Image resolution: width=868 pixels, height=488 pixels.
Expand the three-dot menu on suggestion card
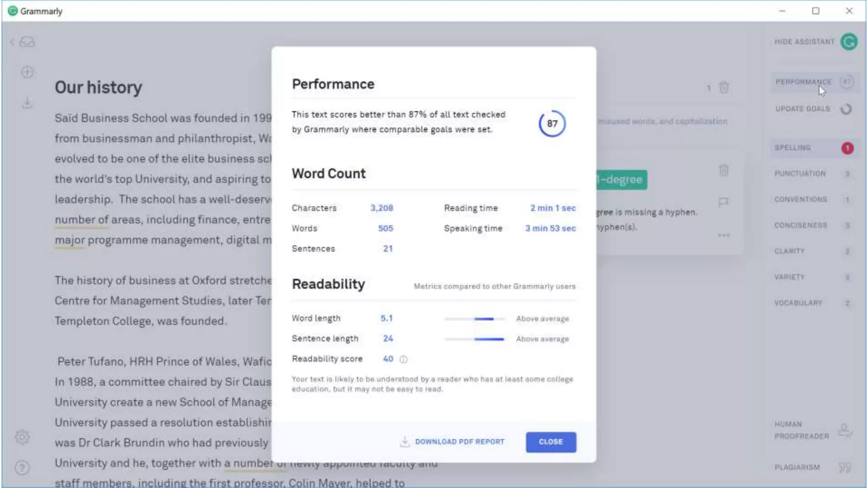(x=723, y=235)
